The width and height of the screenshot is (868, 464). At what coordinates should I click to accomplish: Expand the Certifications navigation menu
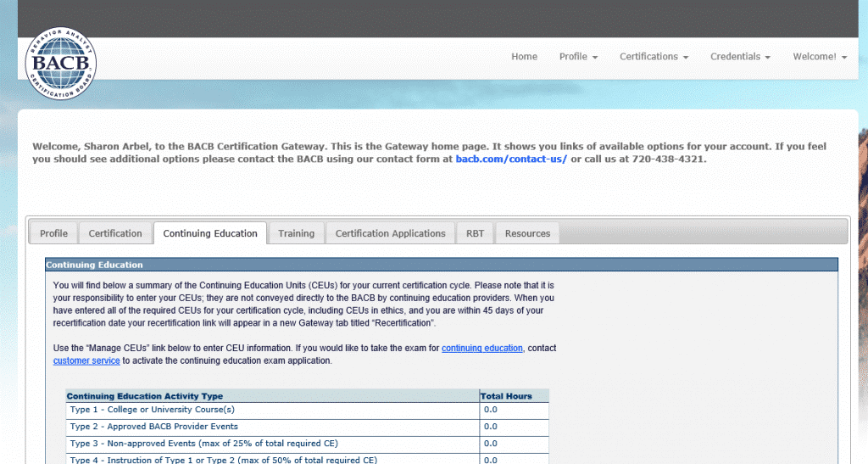(x=654, y=57)
